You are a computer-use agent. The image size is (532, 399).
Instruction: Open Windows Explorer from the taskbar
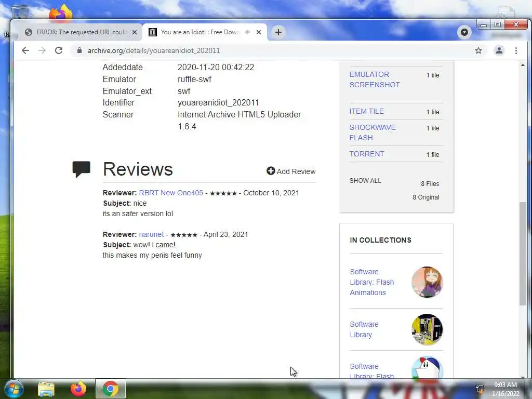pyautogui.click(x=46, y=389)
